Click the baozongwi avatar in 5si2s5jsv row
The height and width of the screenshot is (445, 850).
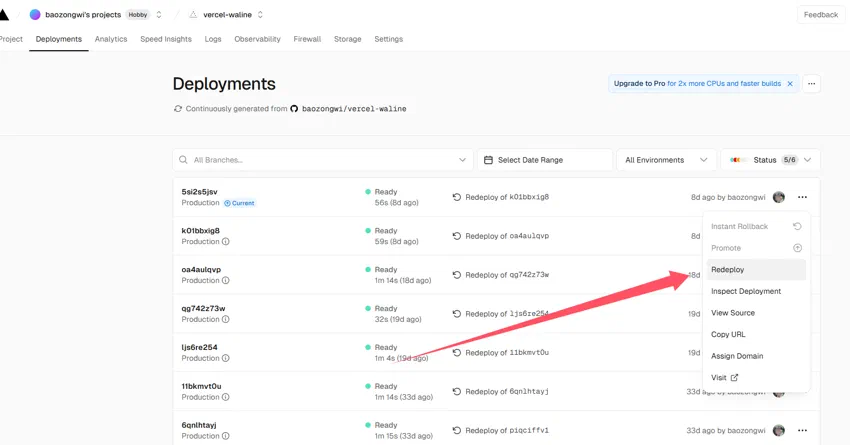point(779,197)
